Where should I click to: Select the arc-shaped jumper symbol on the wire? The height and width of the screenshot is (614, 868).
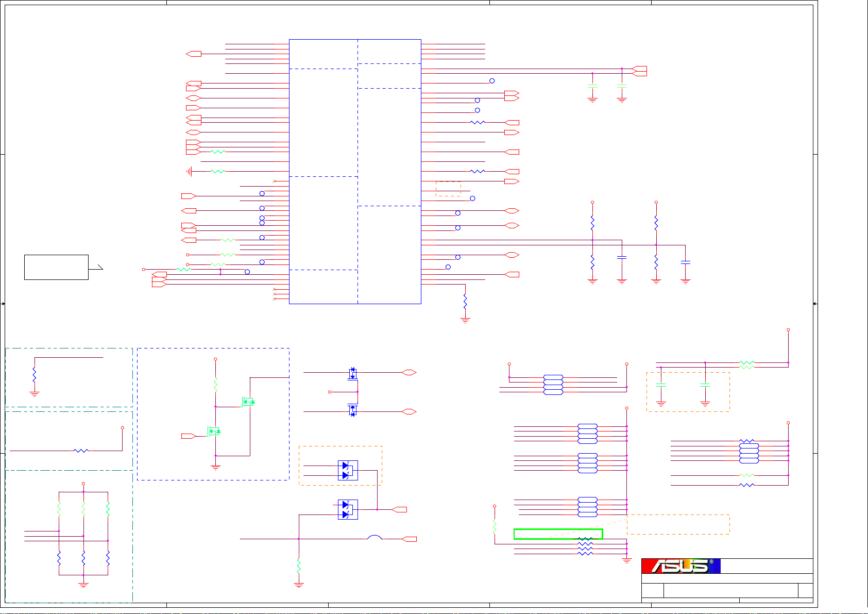375,537
